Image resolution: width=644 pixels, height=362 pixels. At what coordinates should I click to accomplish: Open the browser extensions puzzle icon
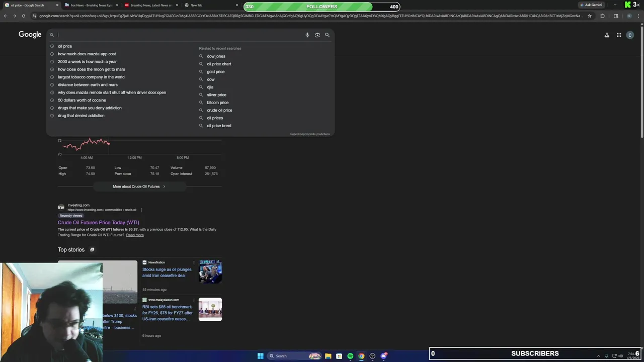(x=602, y=16)
